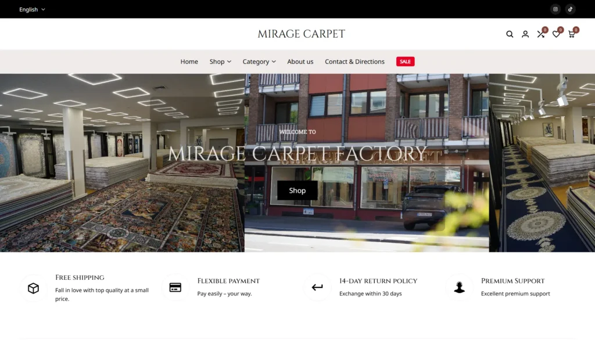The width and height of the screenshot is (595, 364).
Task: Click the search magnifier icon
Action: 510,34
